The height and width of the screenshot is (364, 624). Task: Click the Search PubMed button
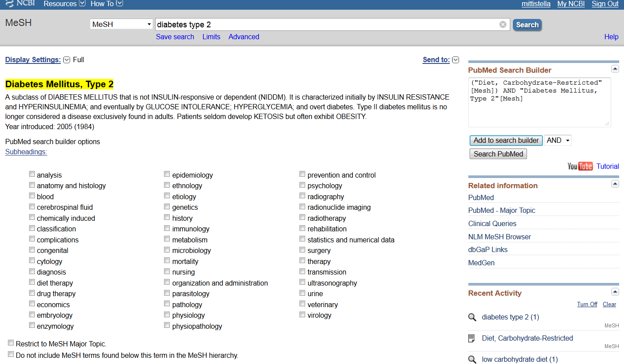click(x=498, y=154)
